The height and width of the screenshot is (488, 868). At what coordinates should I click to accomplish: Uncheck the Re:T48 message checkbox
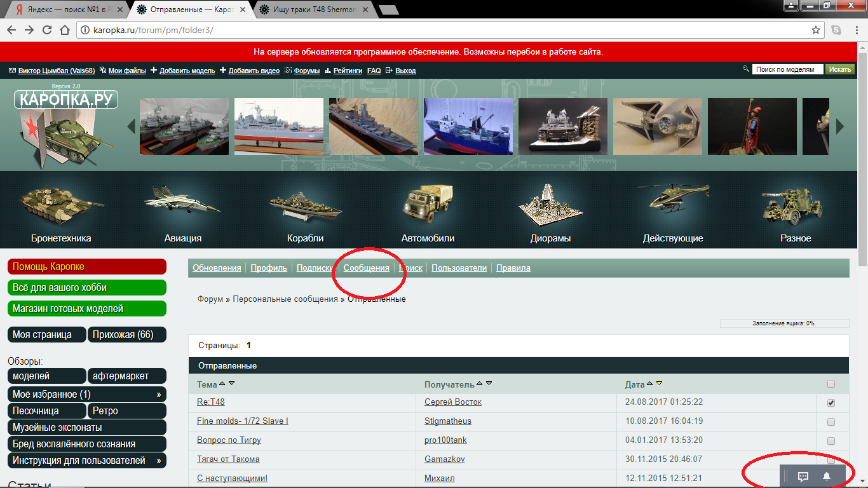831,403
